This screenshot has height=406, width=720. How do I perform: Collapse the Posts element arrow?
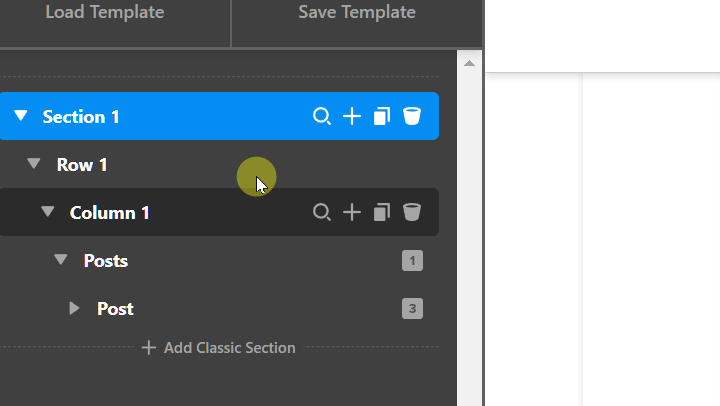tap(61, 260)
